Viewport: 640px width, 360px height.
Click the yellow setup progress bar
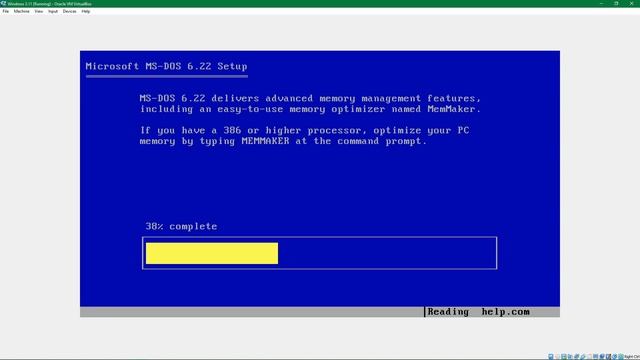coord(212,253)
